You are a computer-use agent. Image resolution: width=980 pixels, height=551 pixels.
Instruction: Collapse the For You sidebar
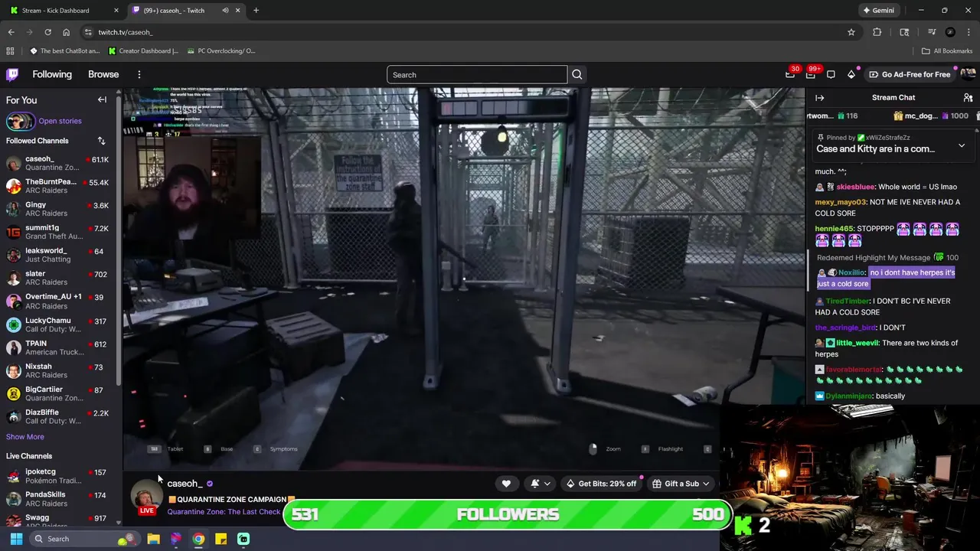coord(102,99)
